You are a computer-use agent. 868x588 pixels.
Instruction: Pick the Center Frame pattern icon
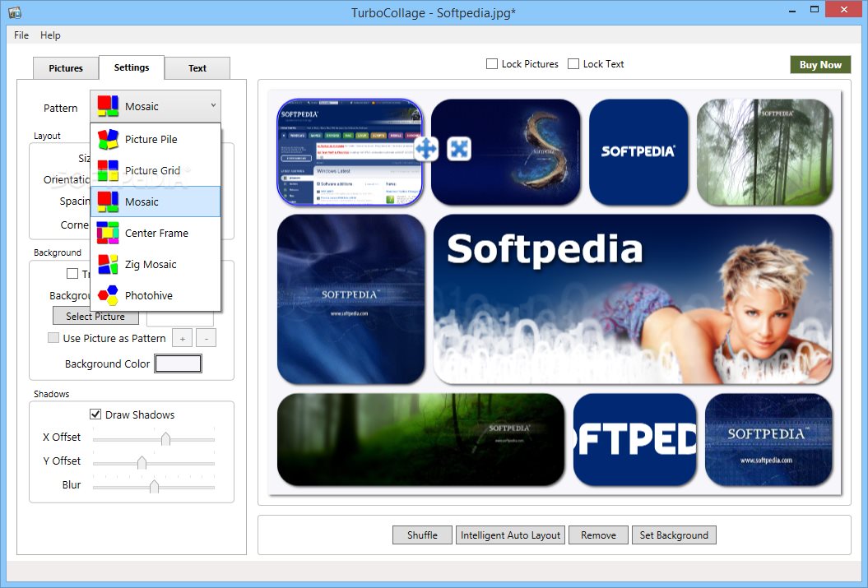coord(108,233)
